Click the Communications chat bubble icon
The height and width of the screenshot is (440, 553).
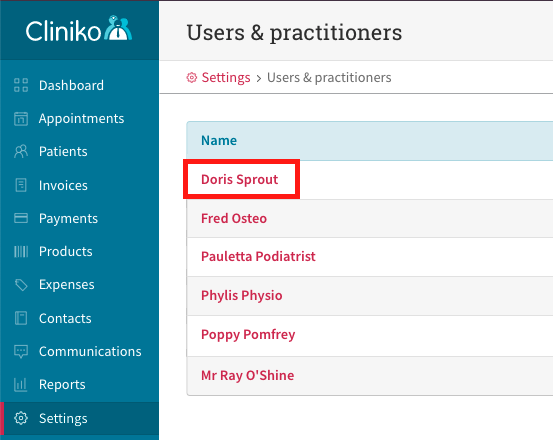click(x=21, y=351)
